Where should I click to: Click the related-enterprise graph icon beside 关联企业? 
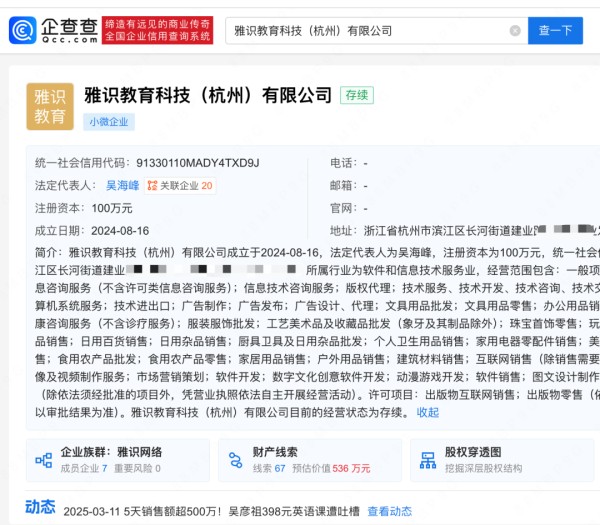coord(152,186)
